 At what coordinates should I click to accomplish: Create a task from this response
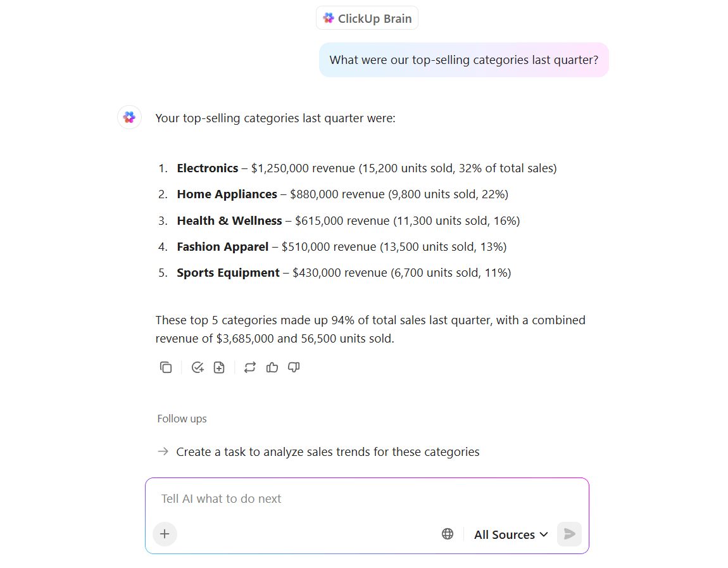198,367
